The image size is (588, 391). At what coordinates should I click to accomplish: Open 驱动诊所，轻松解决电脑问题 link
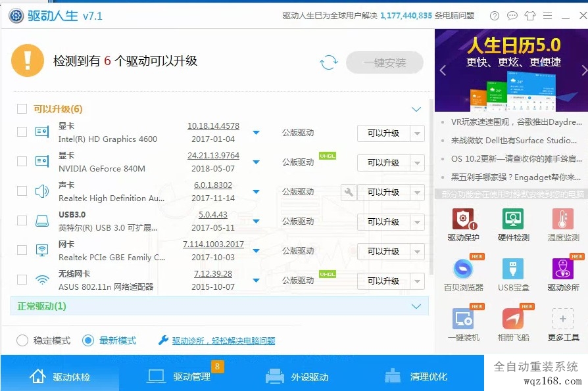point(224,341)
